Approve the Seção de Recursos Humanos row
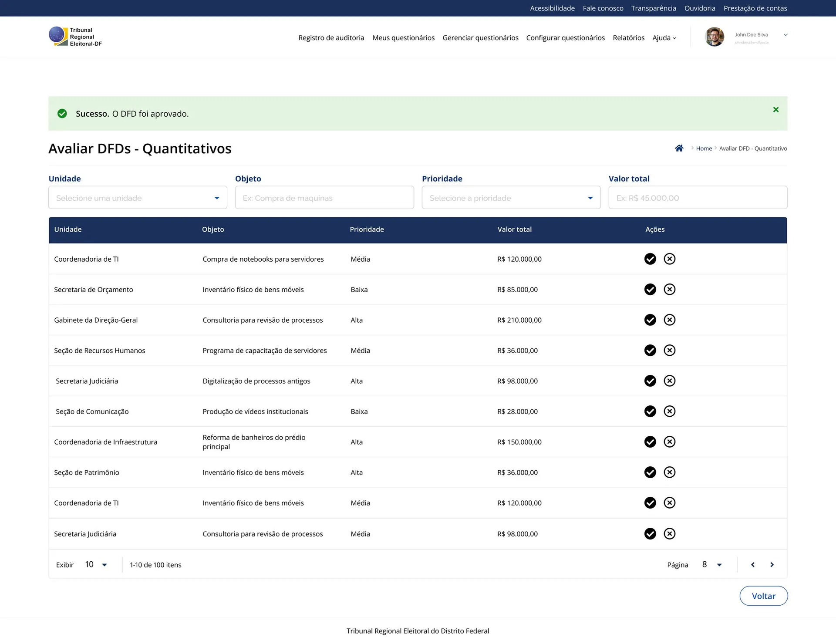Image resolution: width=836 pixels, height=644 pixels. [x=650, y=351]
